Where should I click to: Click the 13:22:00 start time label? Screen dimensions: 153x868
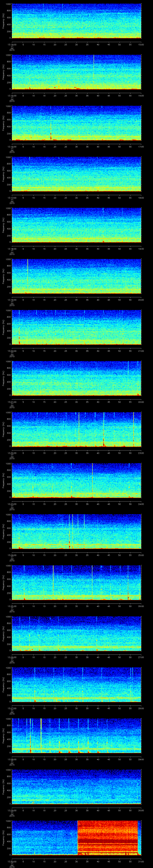point(12,453)
